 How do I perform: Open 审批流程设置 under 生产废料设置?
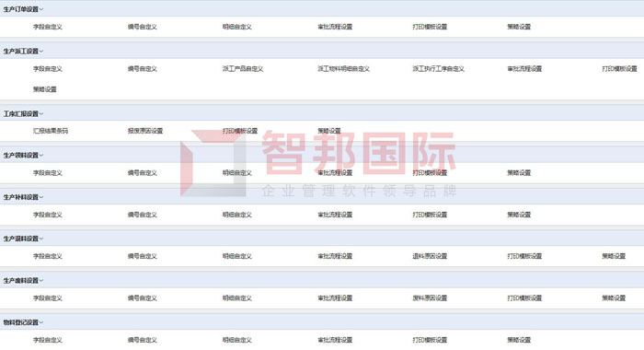coord(335,298)
